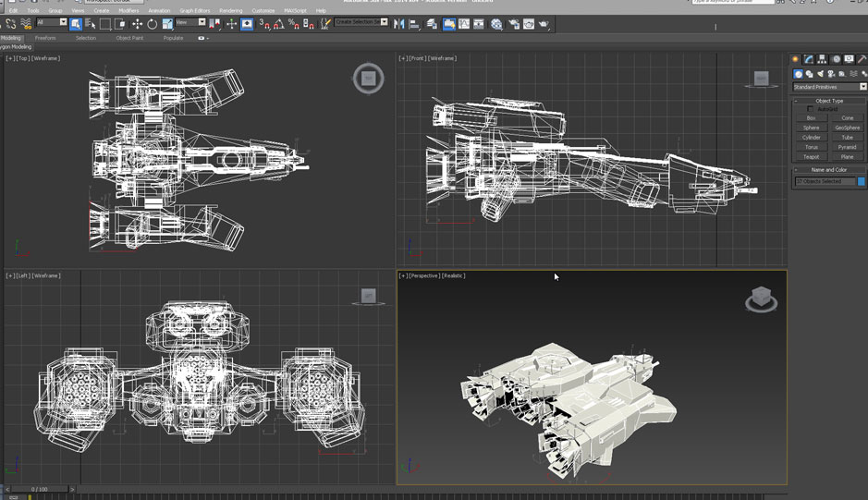Switch to the Motion command panel tab
The height and width of the screenshot is (500, 868).
(x=836, y=59)
